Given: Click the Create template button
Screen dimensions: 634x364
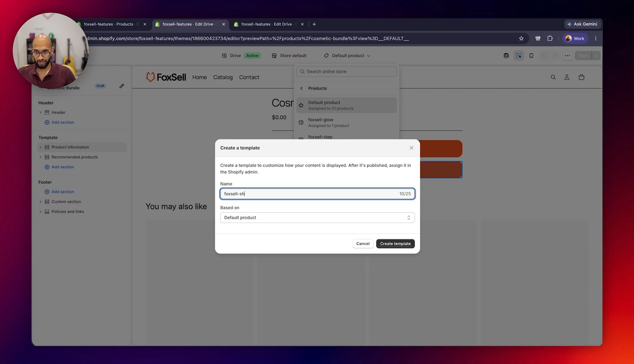Looking at the screenshot, I should (395, 244).
